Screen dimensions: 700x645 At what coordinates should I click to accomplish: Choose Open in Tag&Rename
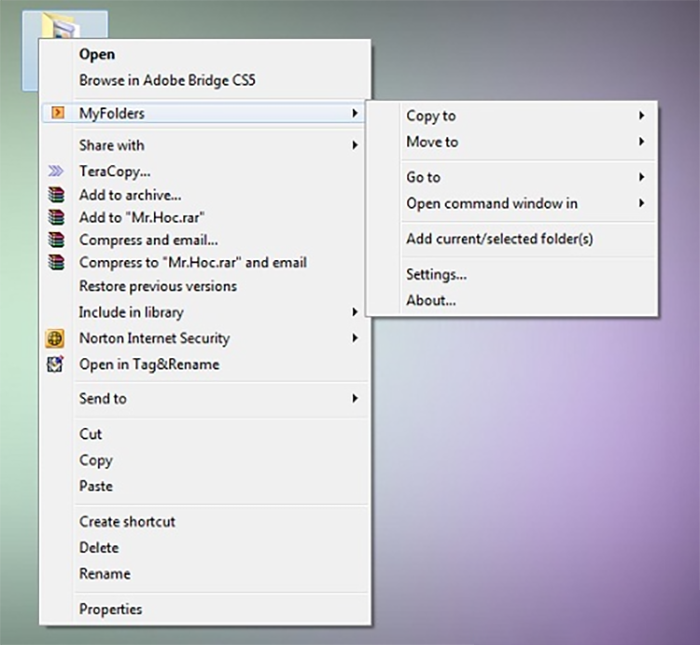(x=205, y=364)
